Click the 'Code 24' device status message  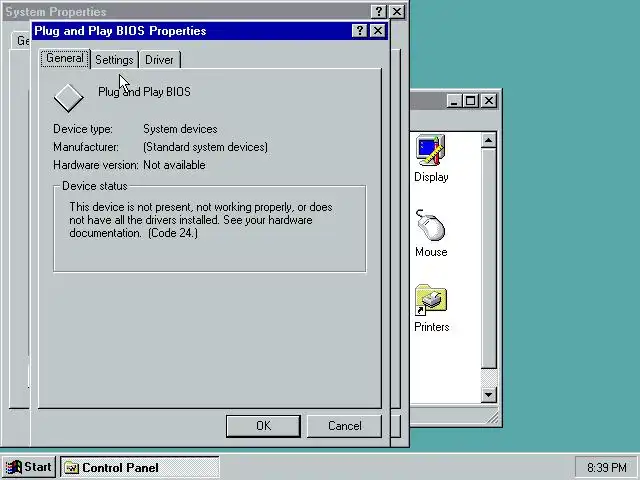200,220
